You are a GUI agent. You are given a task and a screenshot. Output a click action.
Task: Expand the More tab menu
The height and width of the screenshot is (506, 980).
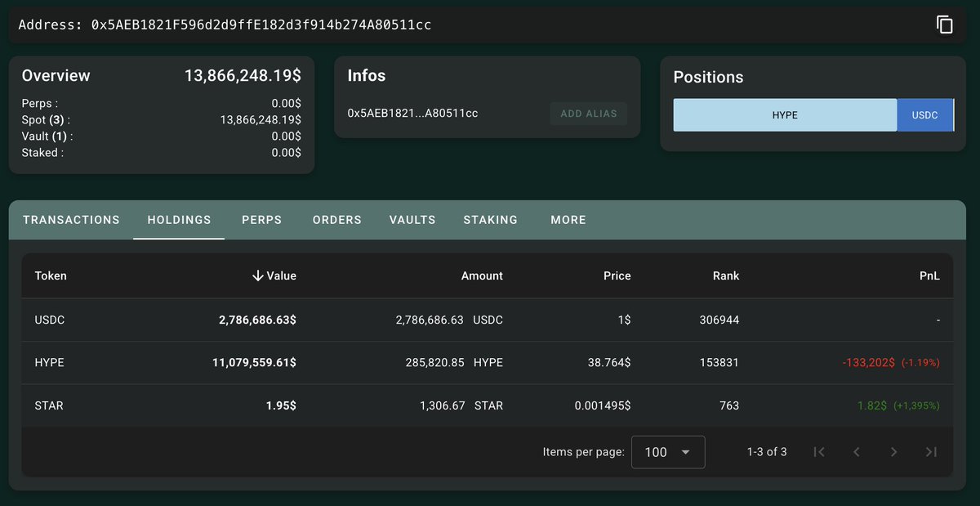point(568,220)
